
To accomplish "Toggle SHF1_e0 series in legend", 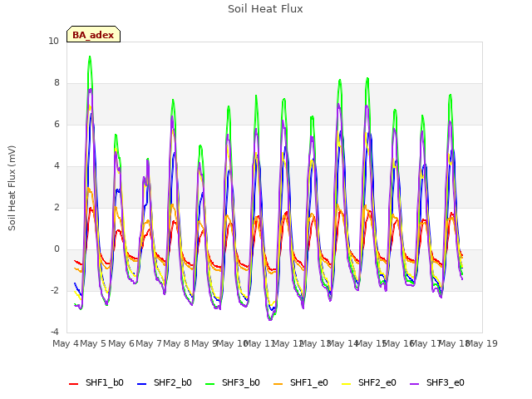I will tap(301, 382).
